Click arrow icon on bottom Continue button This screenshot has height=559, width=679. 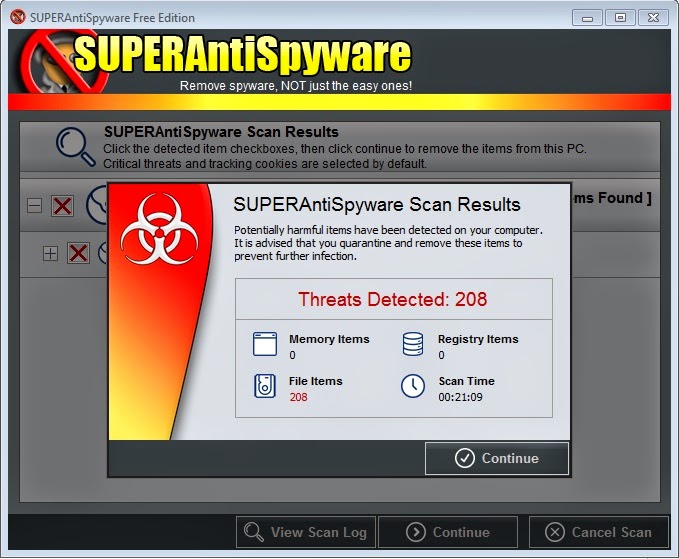(416, 532)
